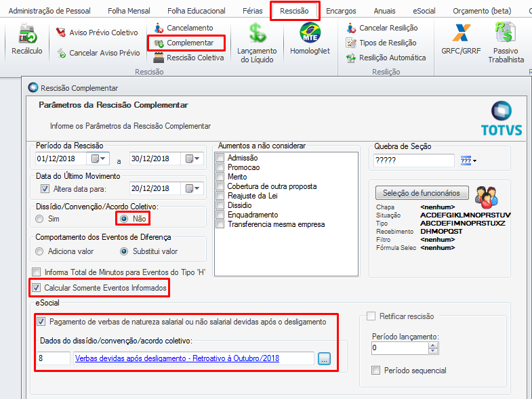The width and height of the screenshot is (532, 399).
Task: Open Rescisão Coletiva
Action: click(188, 58)
